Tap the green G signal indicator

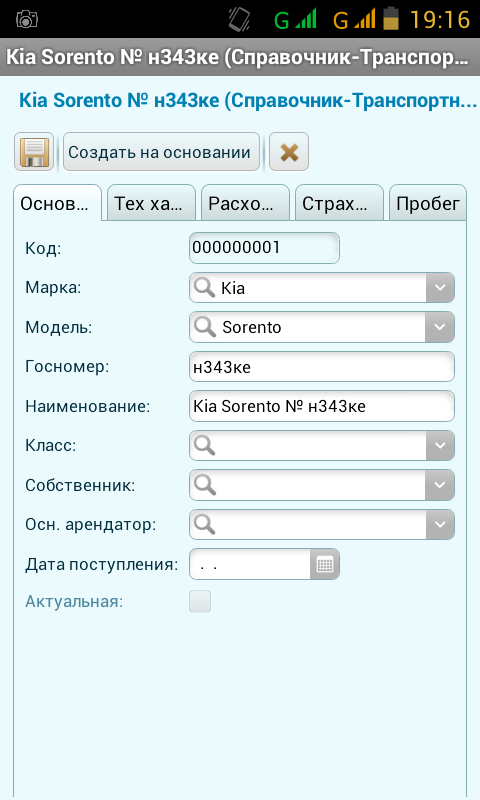click(x=295, y=19)
